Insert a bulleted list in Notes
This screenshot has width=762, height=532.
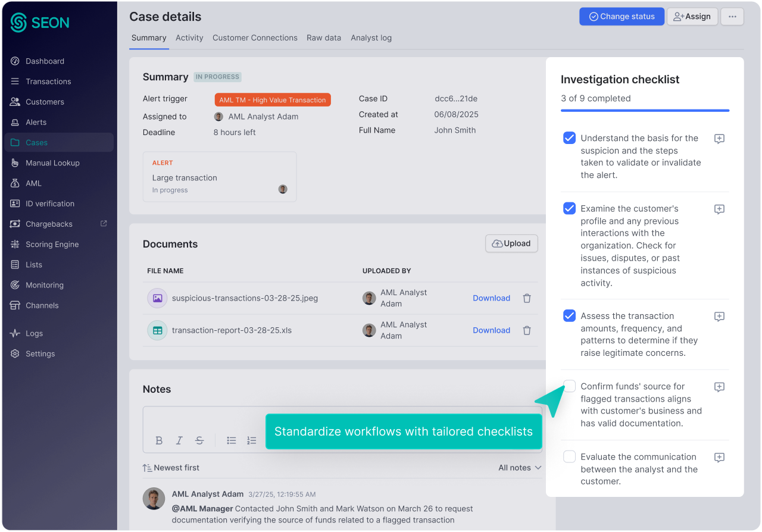coord(232,440)
